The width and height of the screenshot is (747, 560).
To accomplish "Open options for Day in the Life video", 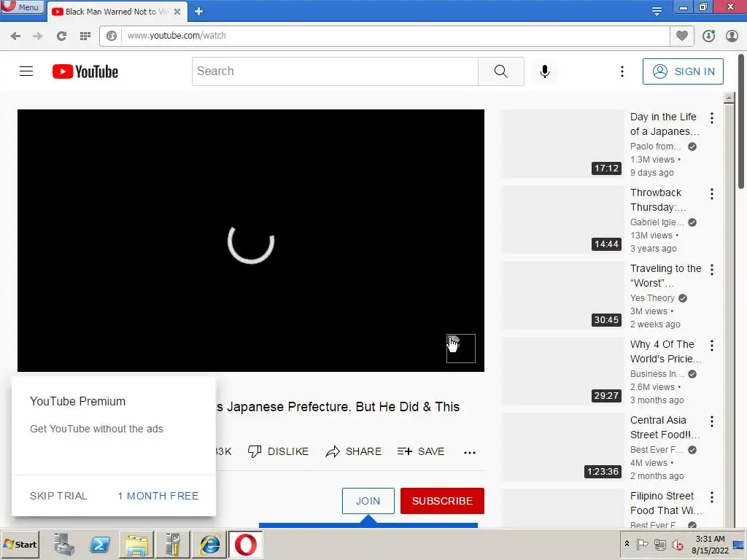I will [712, 118].
